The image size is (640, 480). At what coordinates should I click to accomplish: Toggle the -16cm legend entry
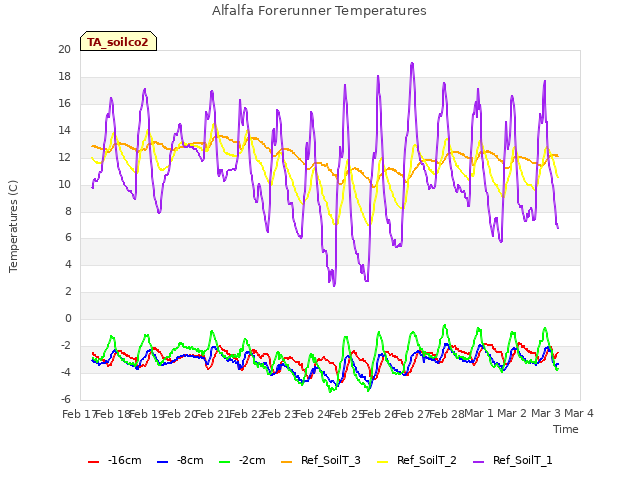[x=115, y=460]
